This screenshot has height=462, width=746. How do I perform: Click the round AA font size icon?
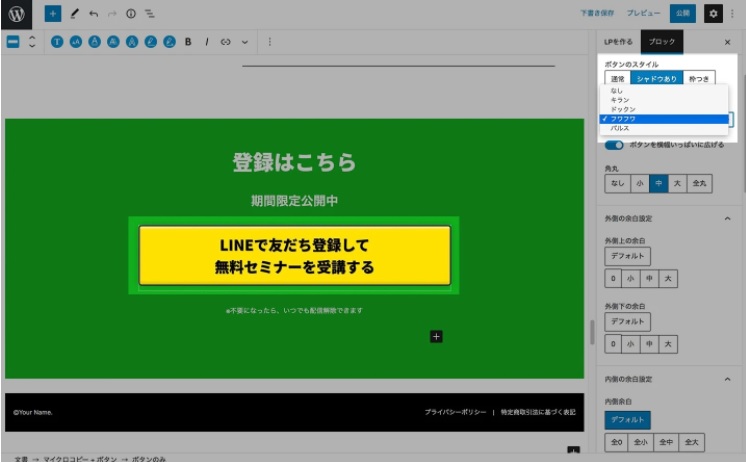coord(76,42)
